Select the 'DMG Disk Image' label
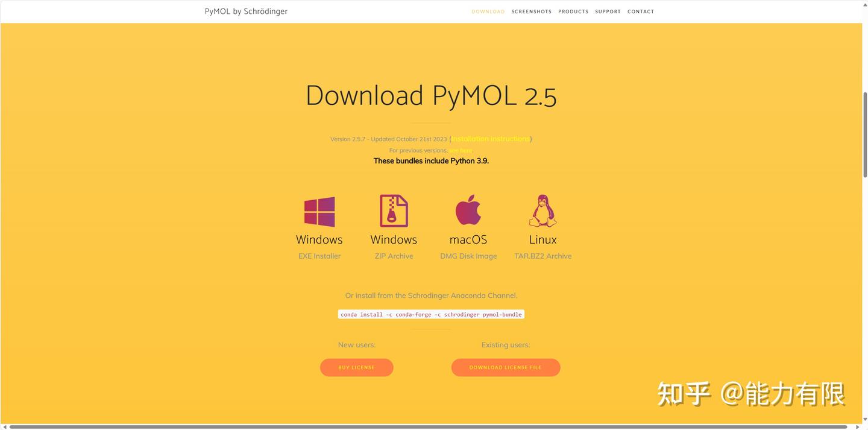The image size is (868, 430). pos(468,256)
